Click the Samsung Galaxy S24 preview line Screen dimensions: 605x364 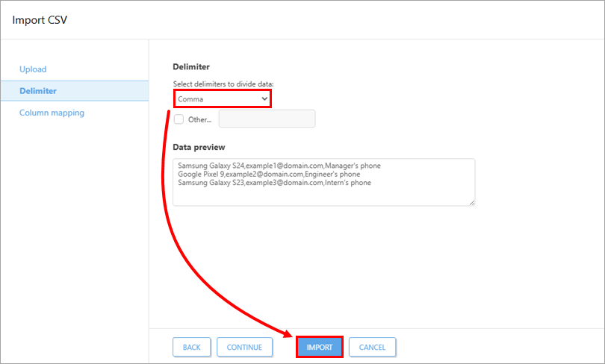click(x=279, y=166)
